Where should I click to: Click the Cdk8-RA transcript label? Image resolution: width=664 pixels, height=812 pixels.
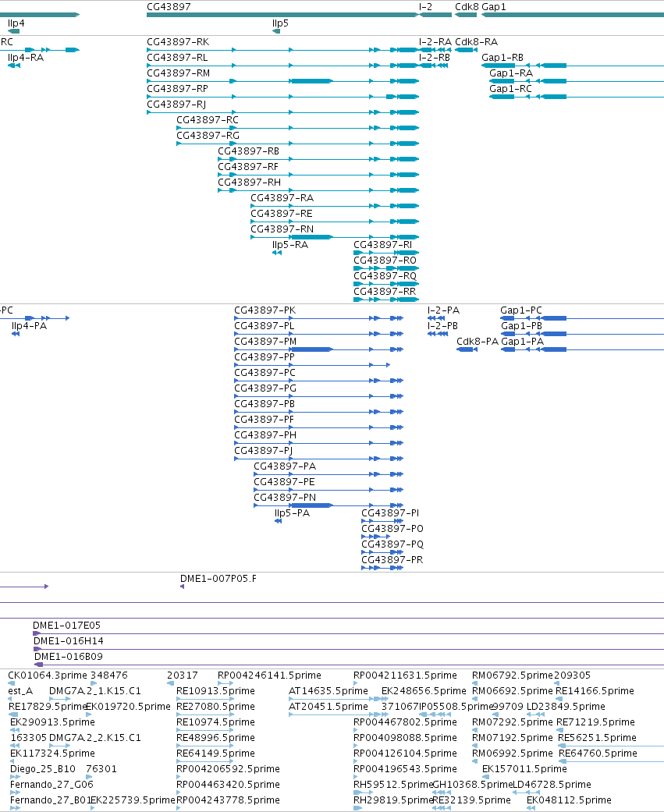pos(476,42)
